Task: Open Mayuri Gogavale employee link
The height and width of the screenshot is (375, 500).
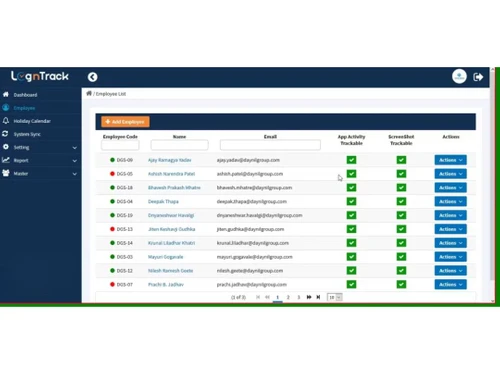Action: click(165, 257)
